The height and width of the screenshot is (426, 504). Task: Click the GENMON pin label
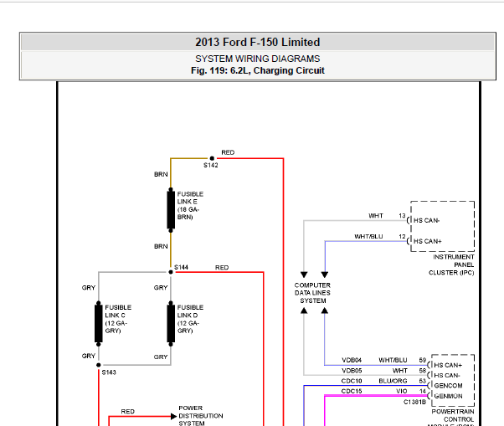(x=448, y=396)
